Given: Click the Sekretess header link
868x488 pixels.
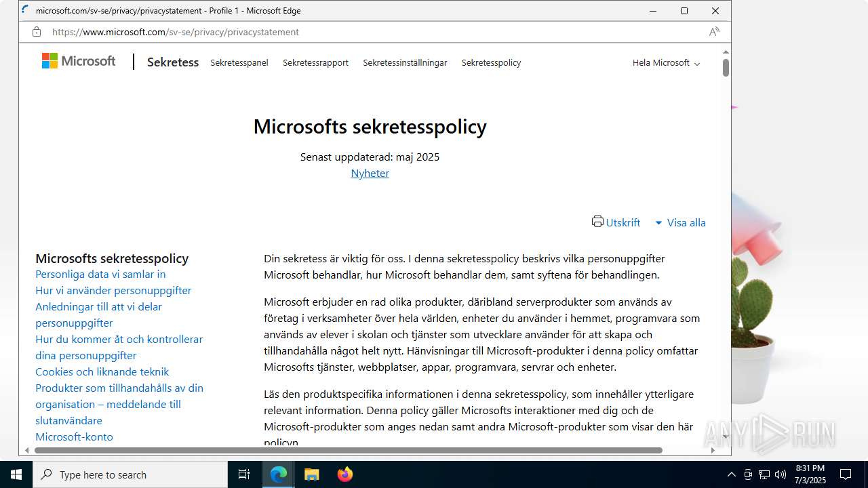Looking at the screenshot, I should 173,62.
